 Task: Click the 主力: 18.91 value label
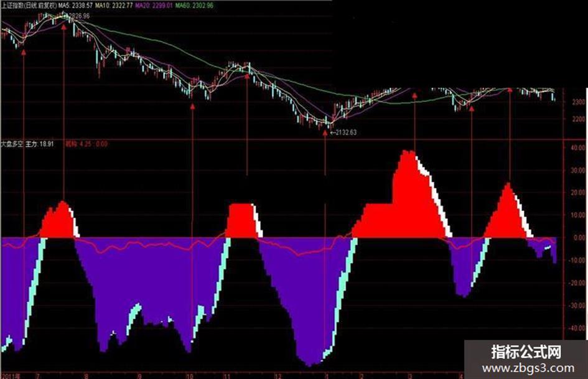point(39,144)
